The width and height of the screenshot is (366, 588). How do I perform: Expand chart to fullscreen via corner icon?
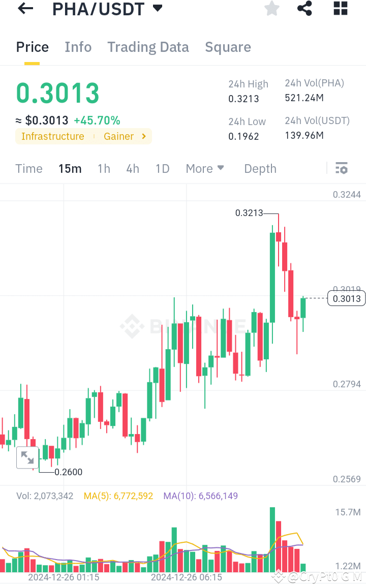[27, 457]
